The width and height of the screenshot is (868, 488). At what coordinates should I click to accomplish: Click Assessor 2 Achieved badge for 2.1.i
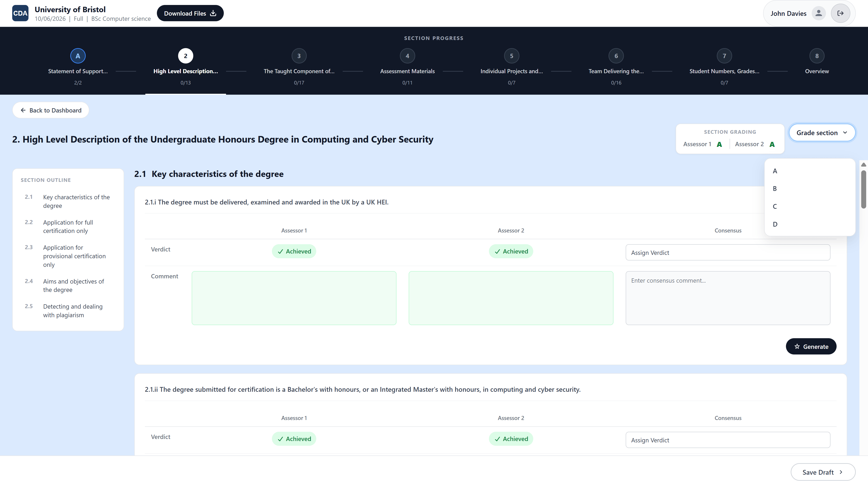[511, 251]
